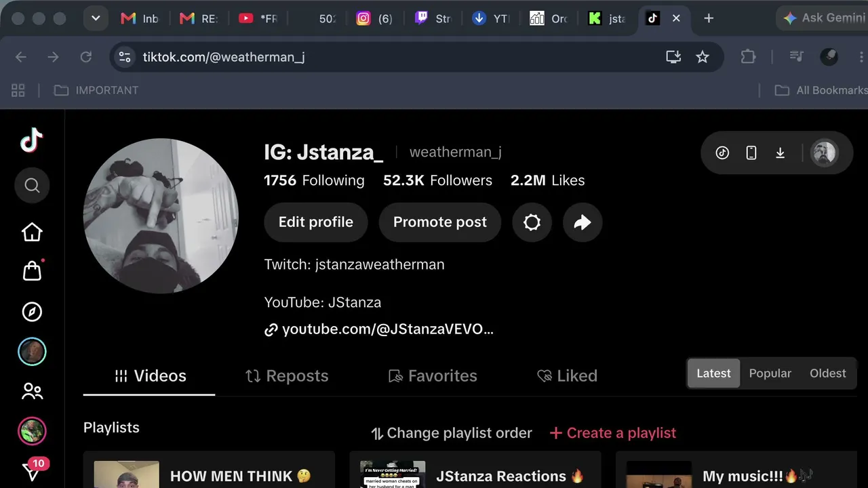
Task: Open the TikTok Shop bag icon
Action: [32, 270]
